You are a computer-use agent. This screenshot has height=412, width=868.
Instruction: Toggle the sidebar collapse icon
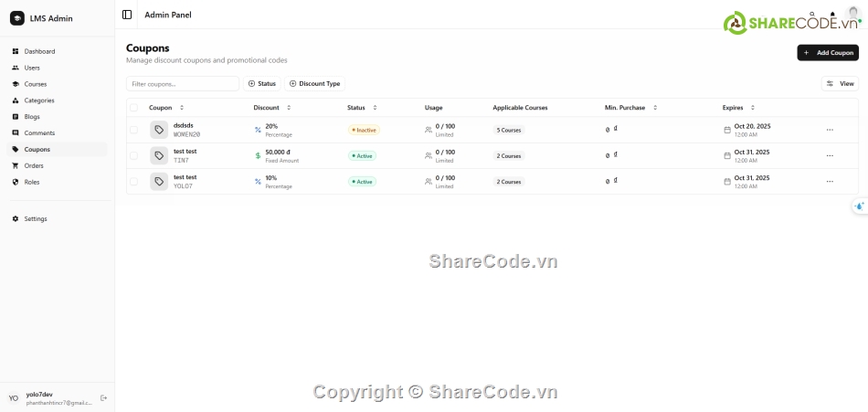[x=127, y=15]
